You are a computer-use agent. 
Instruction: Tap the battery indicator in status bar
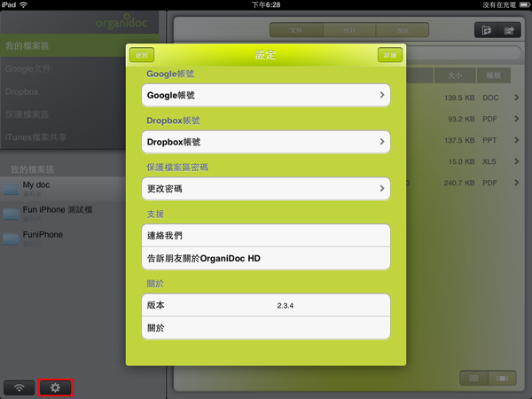click(x=524, y=4)
